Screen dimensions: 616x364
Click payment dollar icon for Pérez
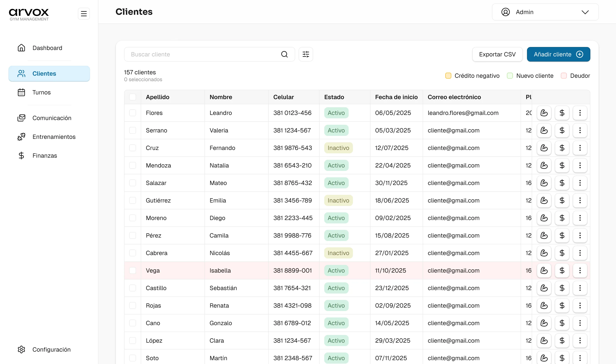click(x=562, y=235)
